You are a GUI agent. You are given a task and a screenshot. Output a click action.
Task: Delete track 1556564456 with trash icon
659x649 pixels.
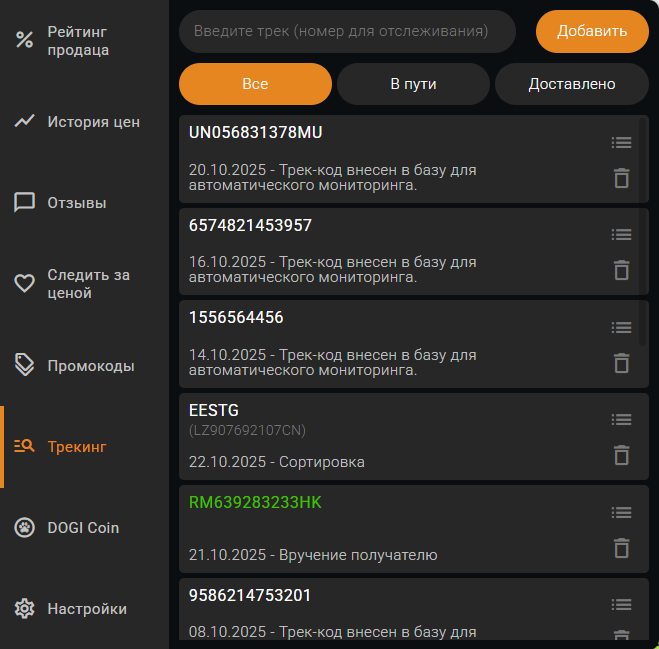622,363
